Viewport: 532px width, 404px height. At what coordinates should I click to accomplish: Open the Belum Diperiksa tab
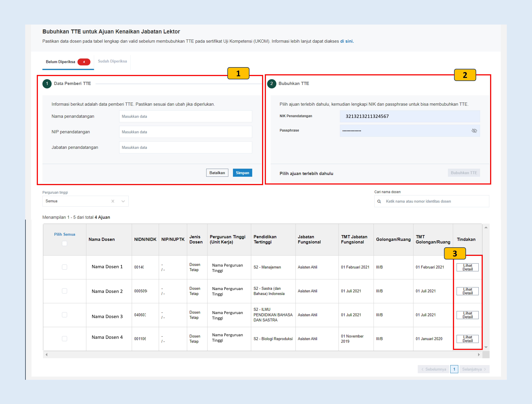point(68,62)
